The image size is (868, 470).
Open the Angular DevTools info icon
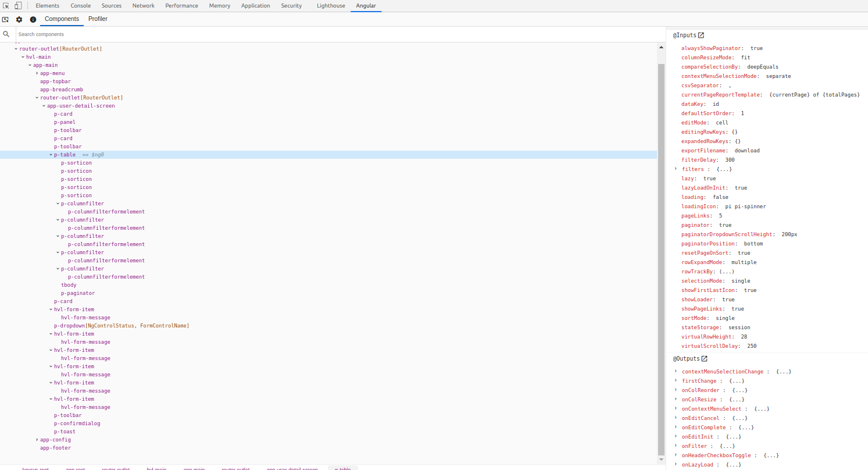(33, 19)
